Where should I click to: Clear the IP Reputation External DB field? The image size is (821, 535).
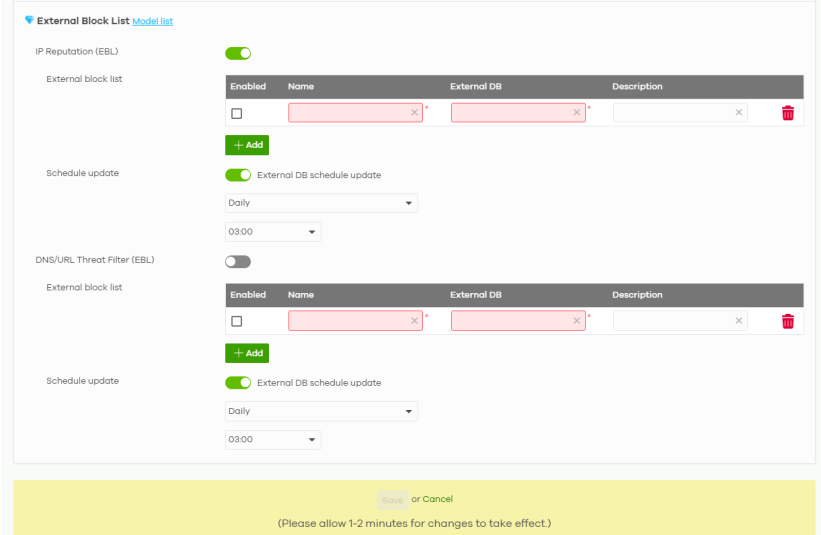[x=577, y=113]
